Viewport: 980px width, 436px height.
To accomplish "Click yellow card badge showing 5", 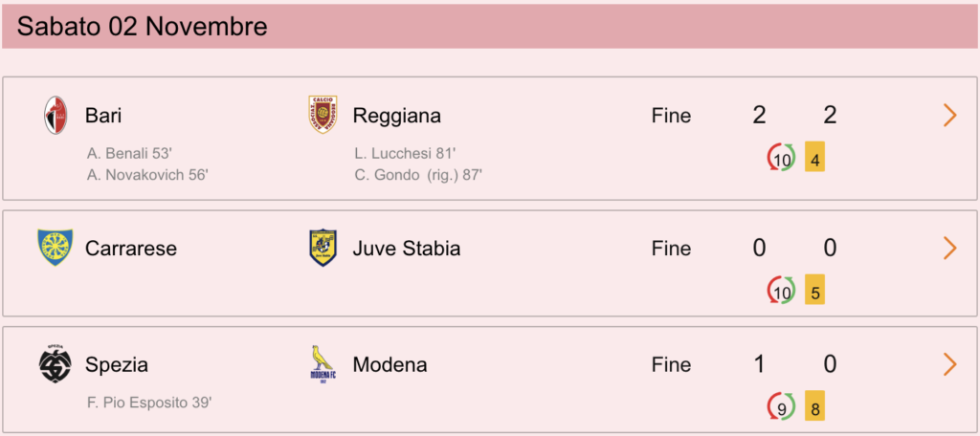I will [814, 289].
